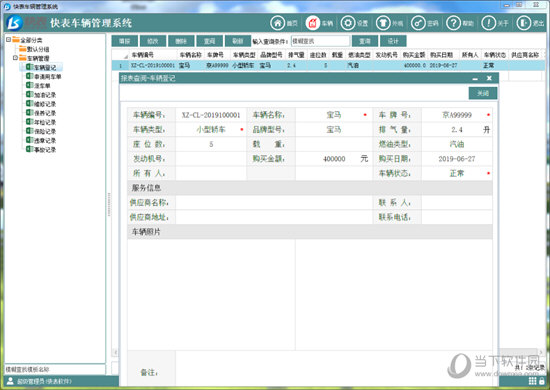Click the lock icon in status bar
The height and width of the screenshot is (390, 550).
coord(542,381)
